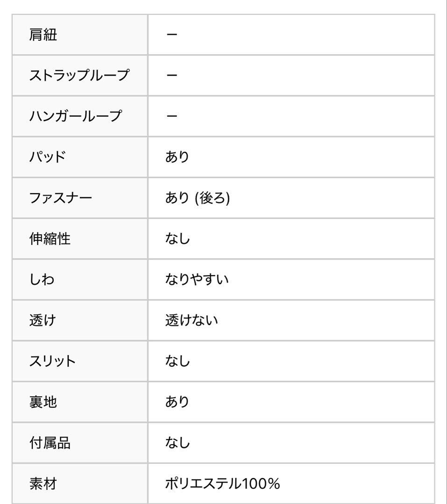Viewport: 447px width, 504px height.
Task: Click the あり value beside 裏地
Action: click(177, 402)
